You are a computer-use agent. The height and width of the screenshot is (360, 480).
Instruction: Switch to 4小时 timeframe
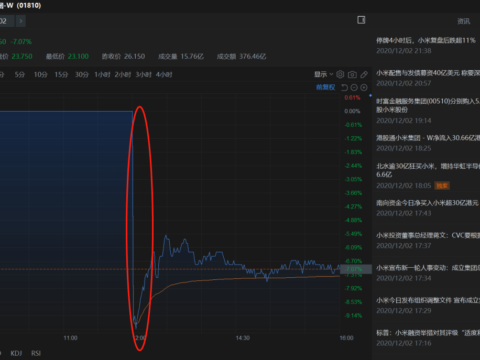tap(164, 75)
